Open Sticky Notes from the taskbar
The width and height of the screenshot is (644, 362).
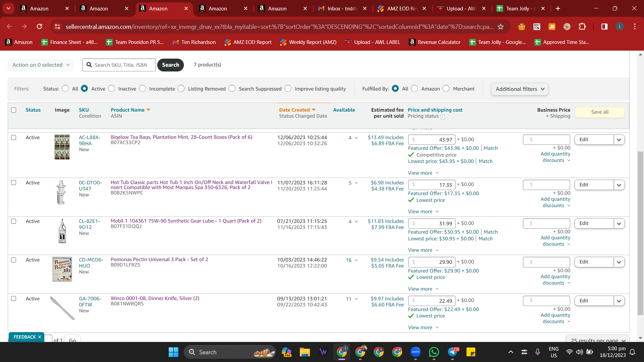[x=471, y=352]
